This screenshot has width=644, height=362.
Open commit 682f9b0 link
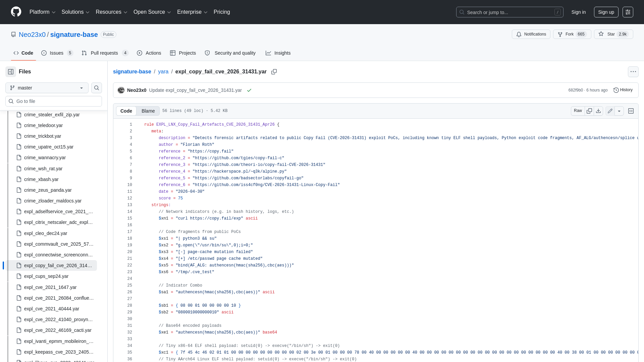click(x=576, y=90)
